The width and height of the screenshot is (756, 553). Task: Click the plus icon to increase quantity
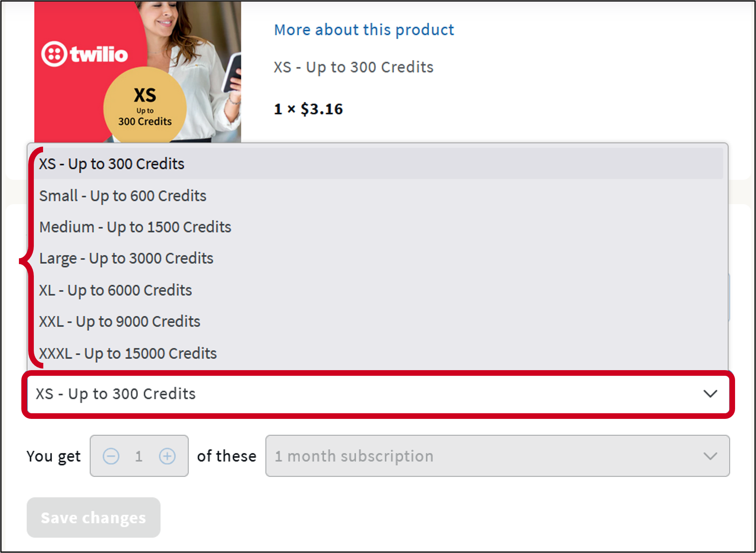tap(167, 456)
